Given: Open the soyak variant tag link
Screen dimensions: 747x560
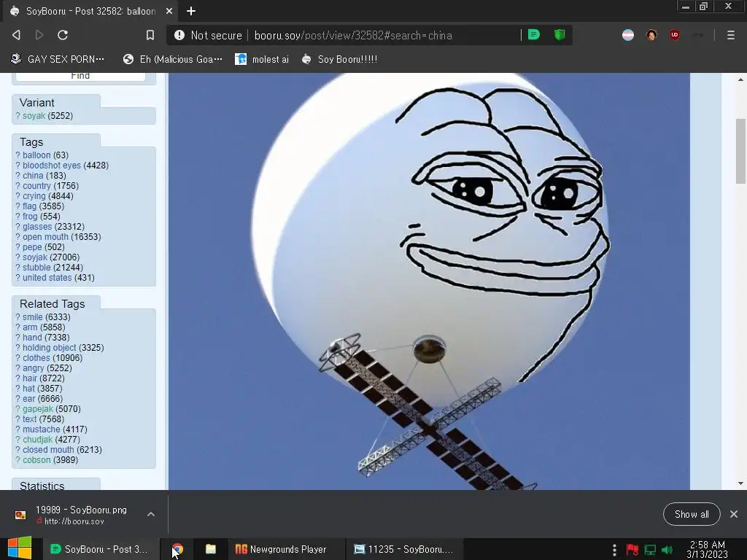Looking at the screenshot, I should [34, 116].
